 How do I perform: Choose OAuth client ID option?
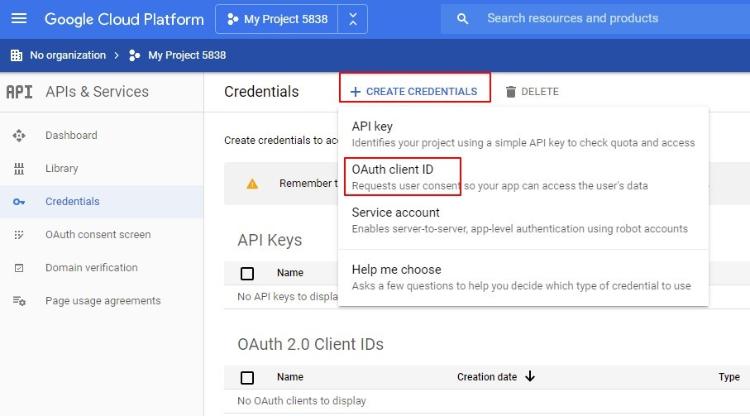click(x=523, y=177)
